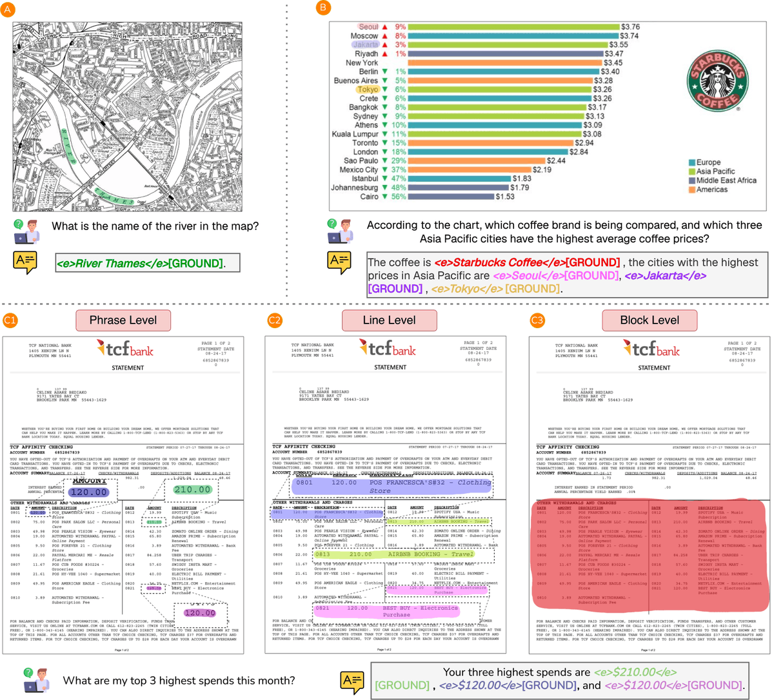The height and width of the screenshot is (700, 774).
Task: Click the Moscow label on the chart axis
Action: point(364,36)
